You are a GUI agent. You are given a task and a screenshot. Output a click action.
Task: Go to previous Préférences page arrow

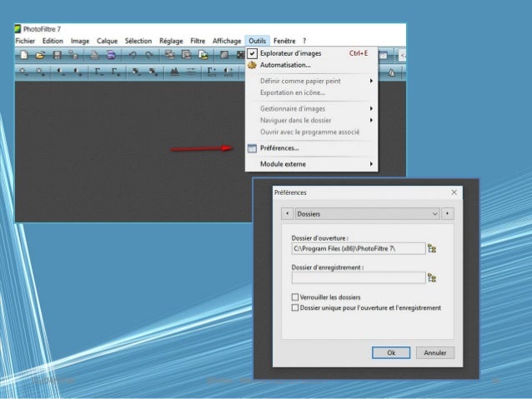coord(288,213)
